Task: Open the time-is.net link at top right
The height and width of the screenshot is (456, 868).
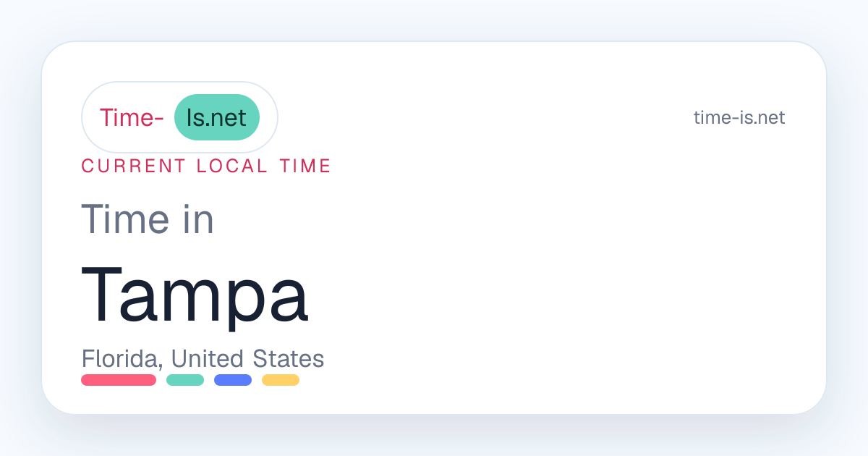Action: 739,117
